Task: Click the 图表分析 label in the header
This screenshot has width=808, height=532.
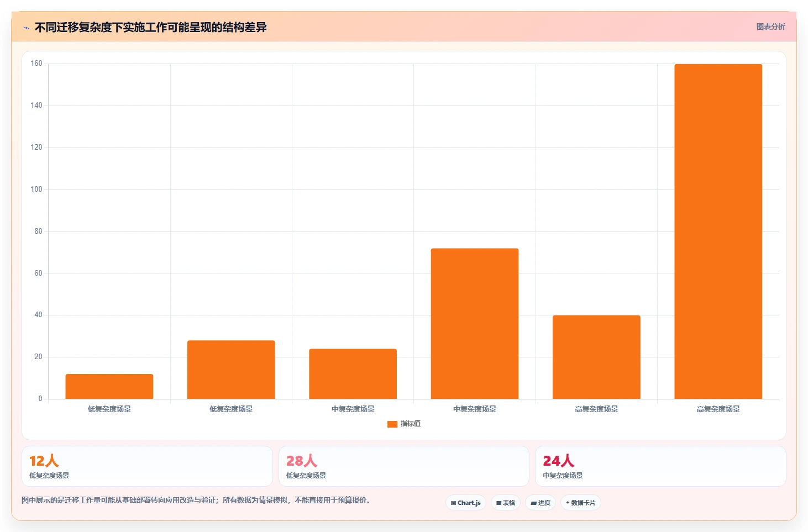Action: coord(770,27)
